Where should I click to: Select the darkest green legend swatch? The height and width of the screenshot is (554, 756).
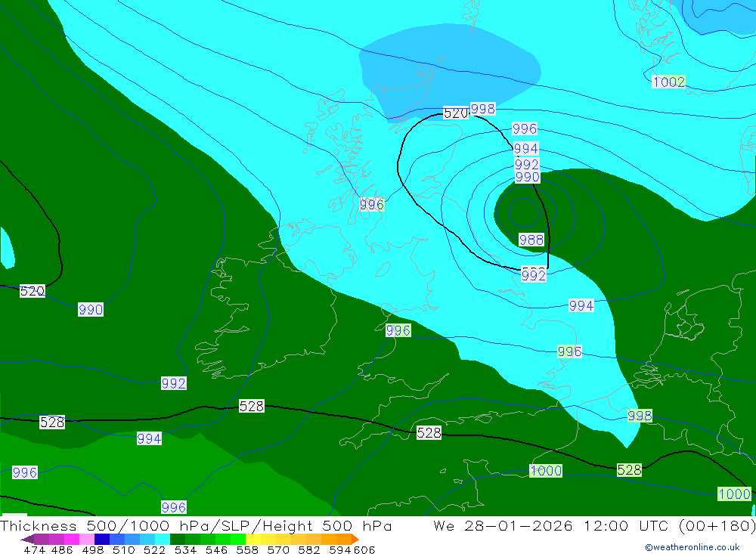pos(178,539)
